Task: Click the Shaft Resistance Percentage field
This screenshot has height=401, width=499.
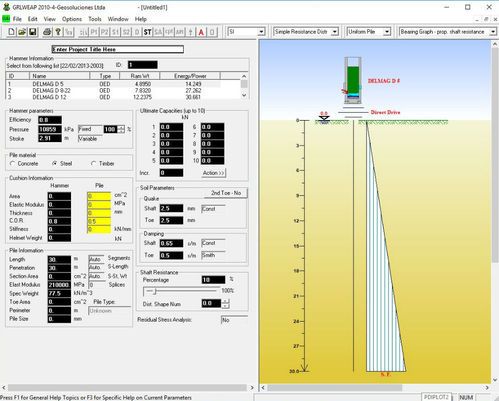Action: 213,280
